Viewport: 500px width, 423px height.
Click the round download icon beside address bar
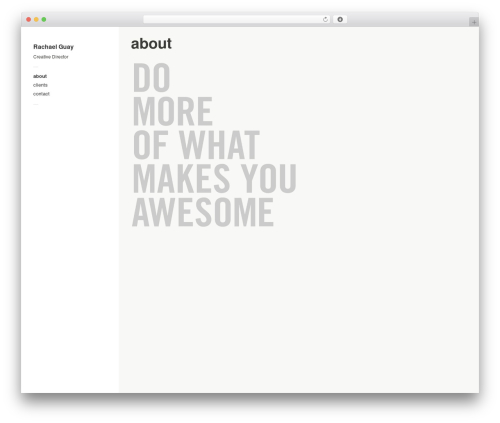[340, 20]
